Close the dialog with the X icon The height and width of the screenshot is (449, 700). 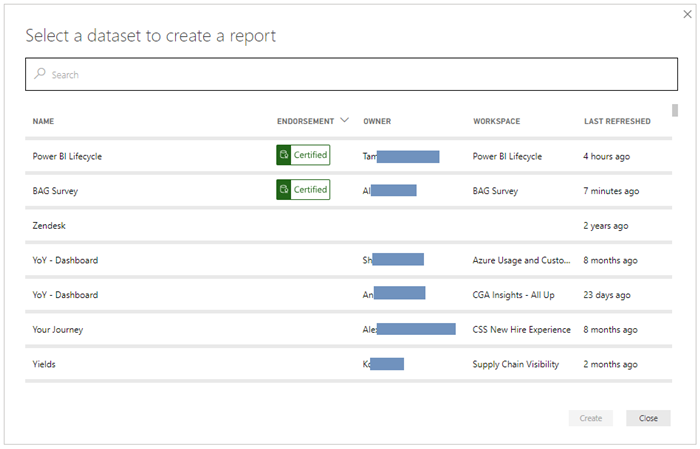tap(686, 15)
